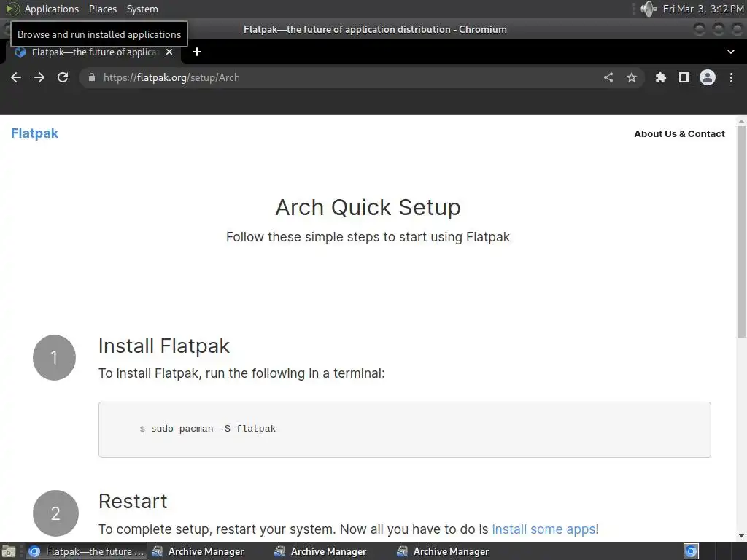
Task: Click the clock showing Fri Mar 3
Action: point(703,9)
